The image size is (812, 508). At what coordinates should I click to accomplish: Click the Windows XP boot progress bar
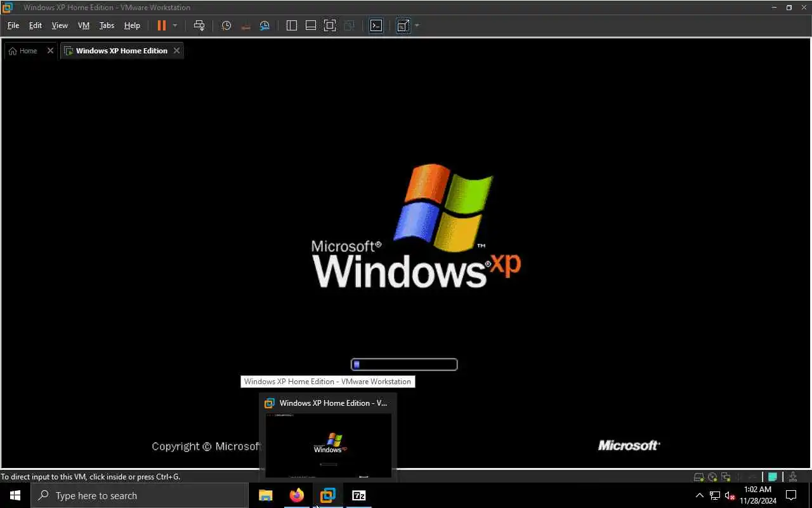pyautogui.click(x=404, y=364)
